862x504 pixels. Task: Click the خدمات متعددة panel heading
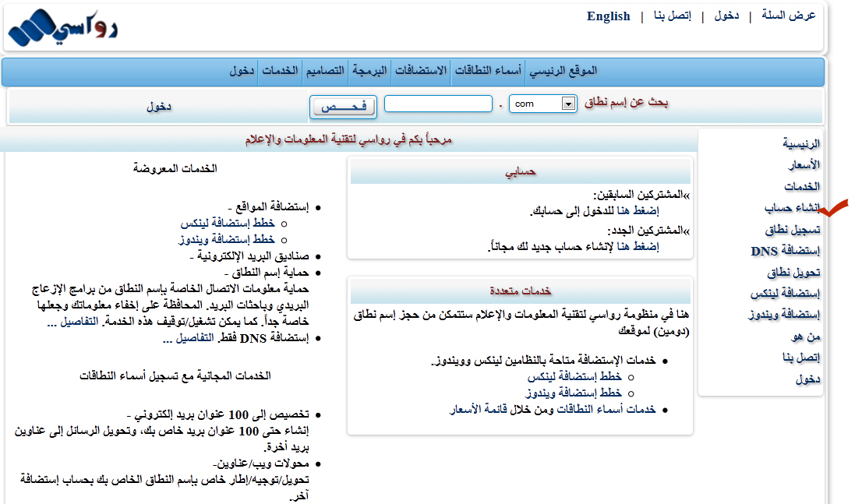point(520,291)
